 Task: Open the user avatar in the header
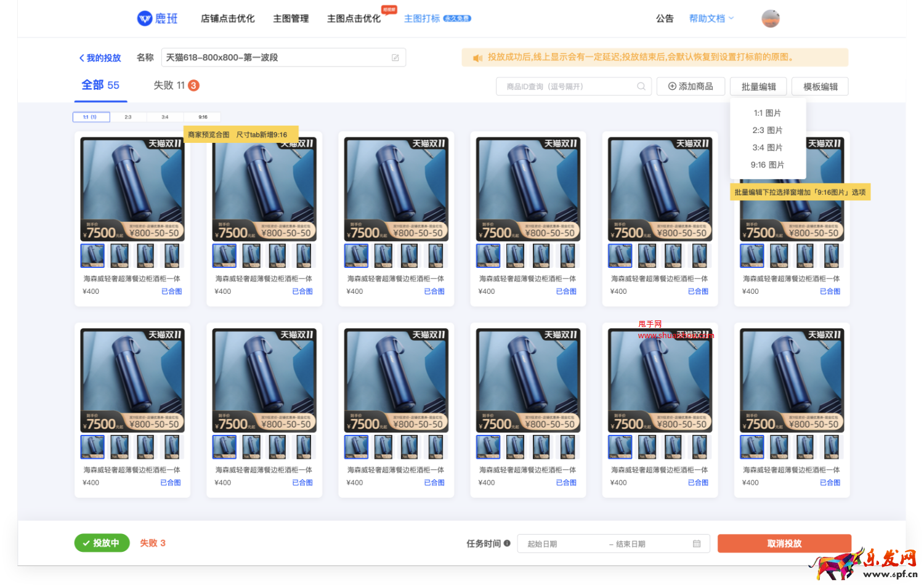pyautogui.click(x=771, y=18)
